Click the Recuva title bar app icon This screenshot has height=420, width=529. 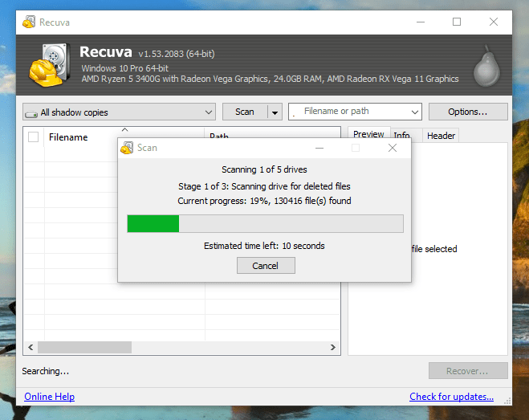[x=29, y=22]
